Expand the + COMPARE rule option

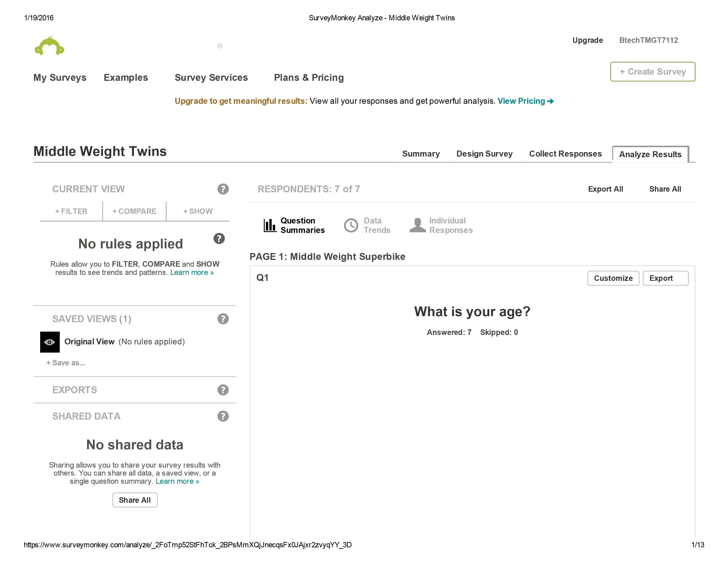tap(134, 211)
